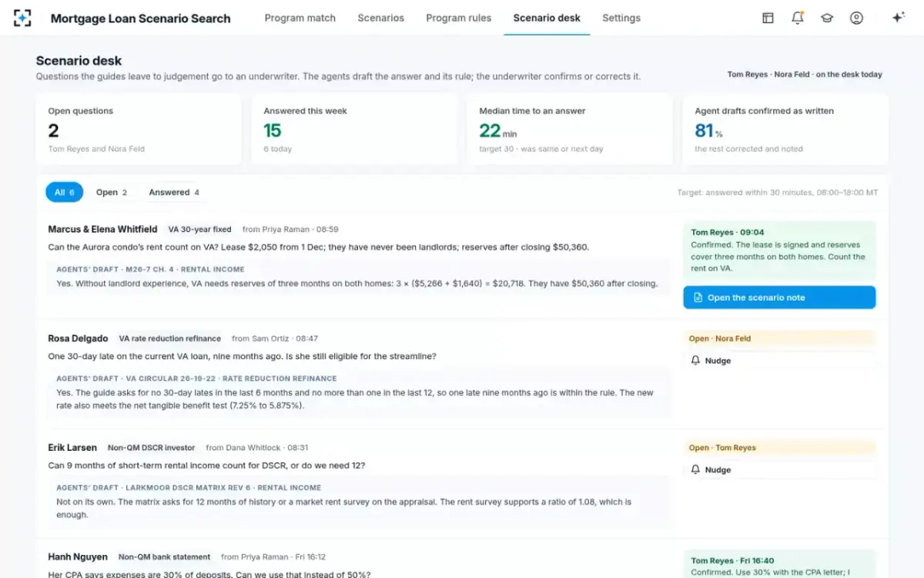Screen dimensions: 924x578
Task: Click Tom Reyes 09:04 confirmation note
Action: 779,250
